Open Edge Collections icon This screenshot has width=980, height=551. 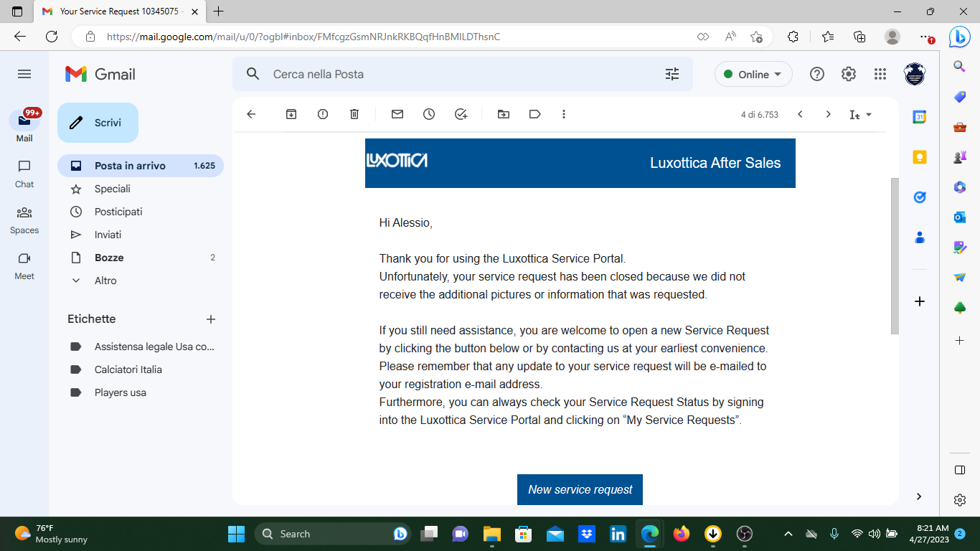click(x=859, y=37)
